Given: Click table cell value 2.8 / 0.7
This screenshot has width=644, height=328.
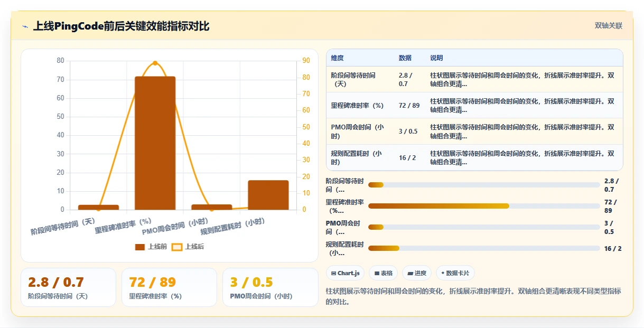Looking at the screenshot, I should click(x=406, y=79).
